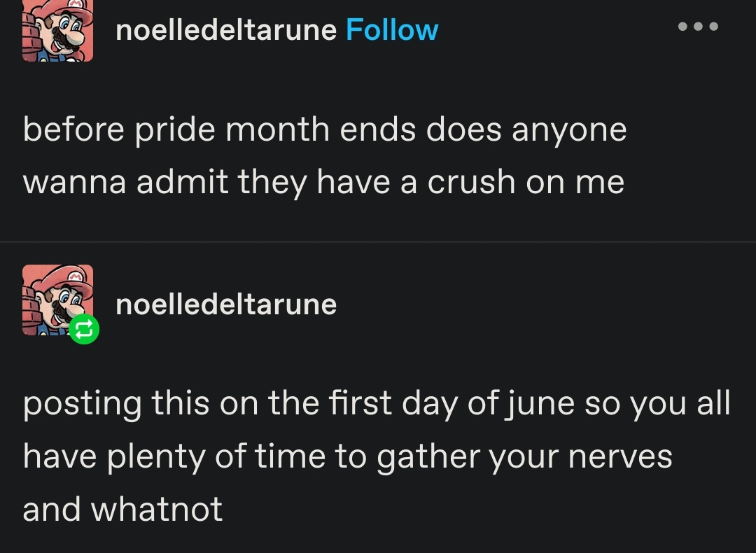Follow the noelledeltarune blog
Viewport: 756px width, 553px height.
pyautogui.click(x=392, y=30)
